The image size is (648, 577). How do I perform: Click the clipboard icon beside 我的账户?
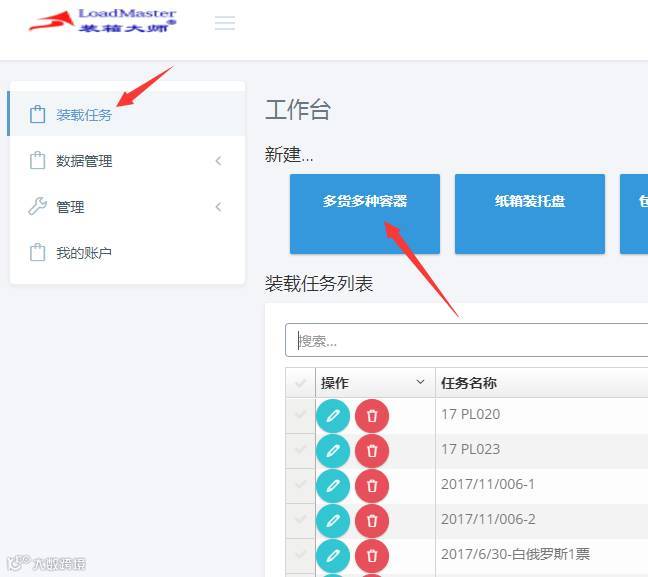tap(38, 252)
